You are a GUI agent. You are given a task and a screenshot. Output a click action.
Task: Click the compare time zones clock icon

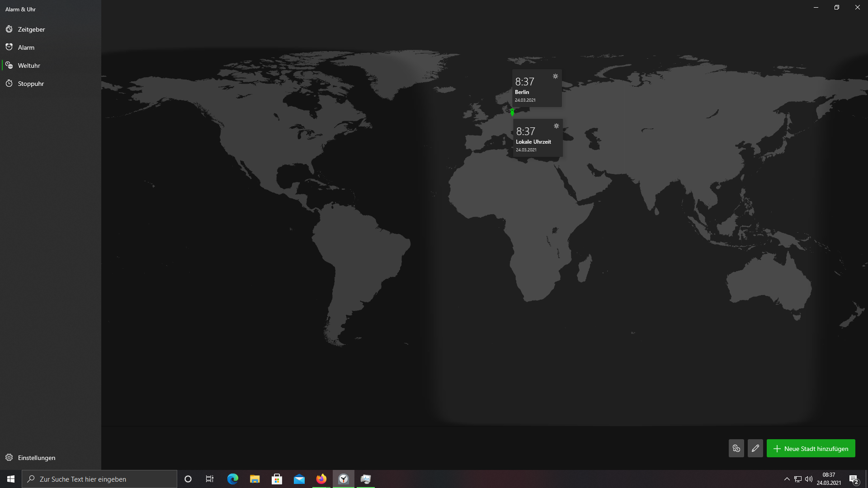point(736,449)
